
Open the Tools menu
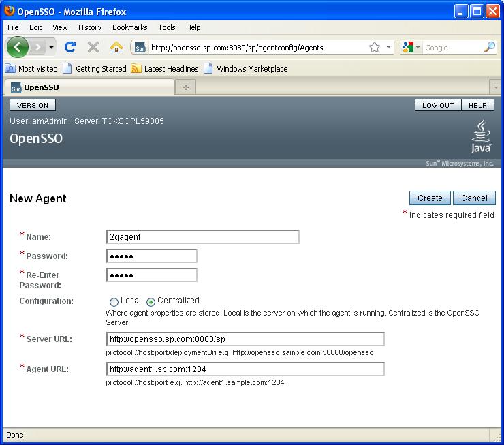pos(166,28)
